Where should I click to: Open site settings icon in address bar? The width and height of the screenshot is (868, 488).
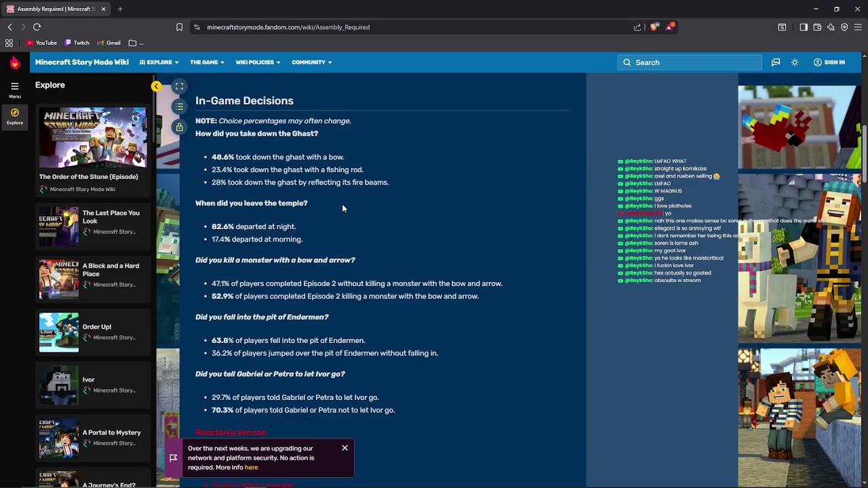(197, 27)
